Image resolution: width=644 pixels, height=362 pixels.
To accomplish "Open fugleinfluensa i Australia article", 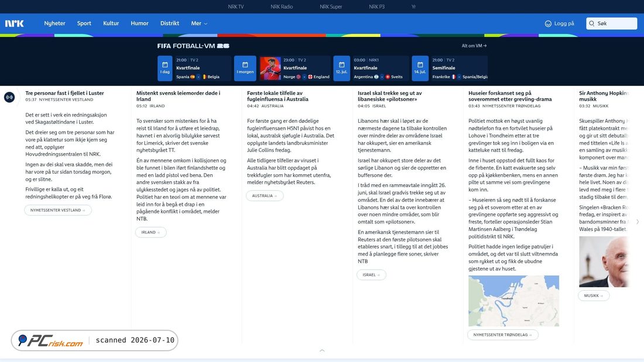I will click(278, 96).
